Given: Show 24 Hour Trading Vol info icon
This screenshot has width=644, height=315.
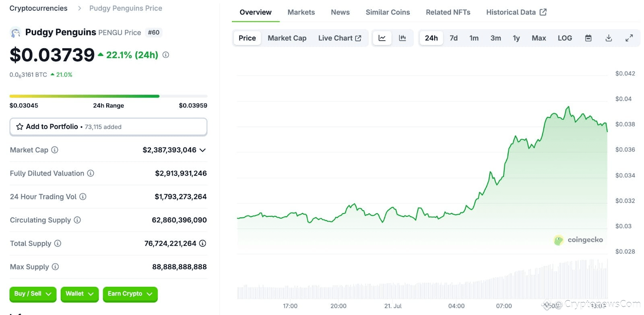Looking at the screenshot, I should 83,197.
